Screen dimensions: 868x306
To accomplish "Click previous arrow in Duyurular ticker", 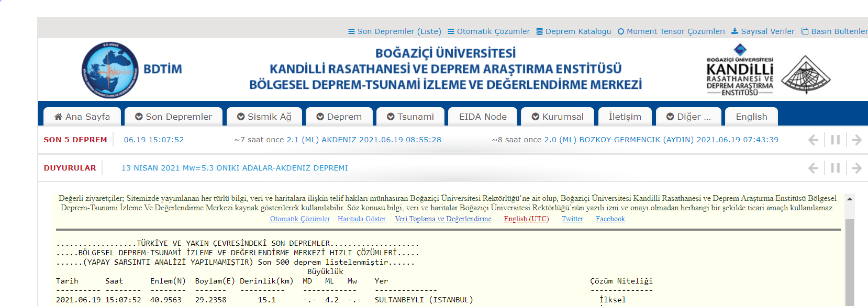I will (813, 168).
